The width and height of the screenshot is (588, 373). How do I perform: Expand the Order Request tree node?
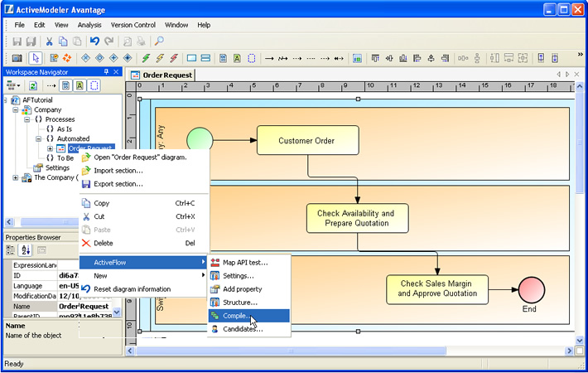tap(50, 148)
